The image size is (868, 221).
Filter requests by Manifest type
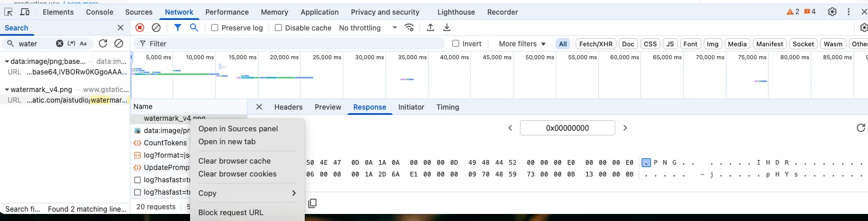tap(769, 44)
